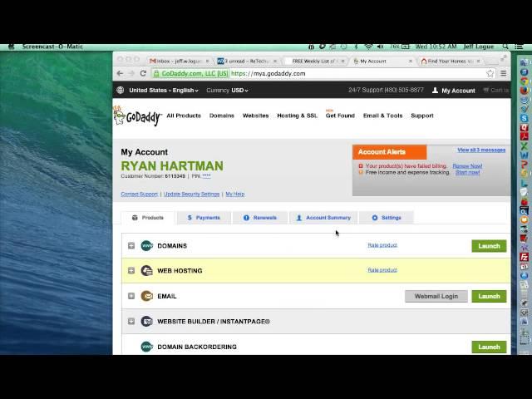532x399 pixels.
Task: Click the Chrome back arrow
Action: pos(120,73)
